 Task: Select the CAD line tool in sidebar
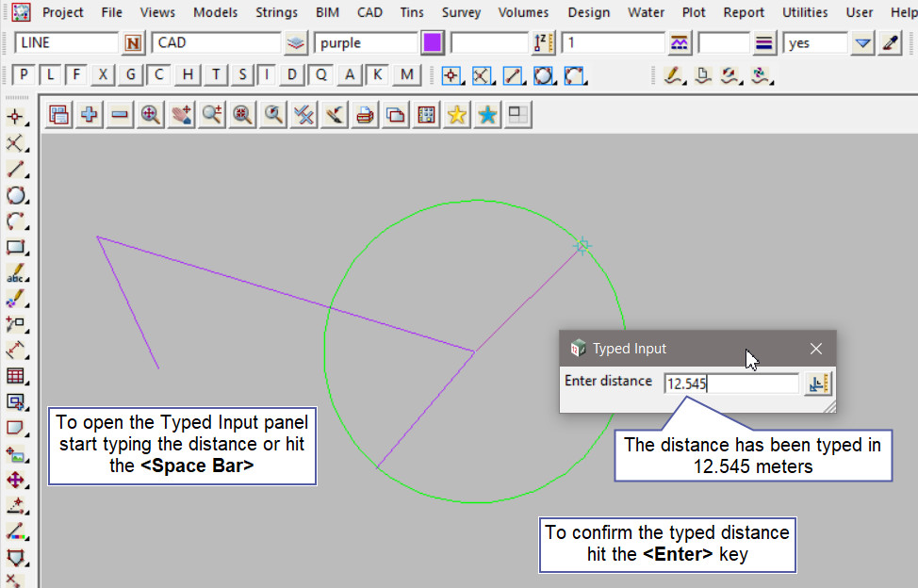click(16, 170)
